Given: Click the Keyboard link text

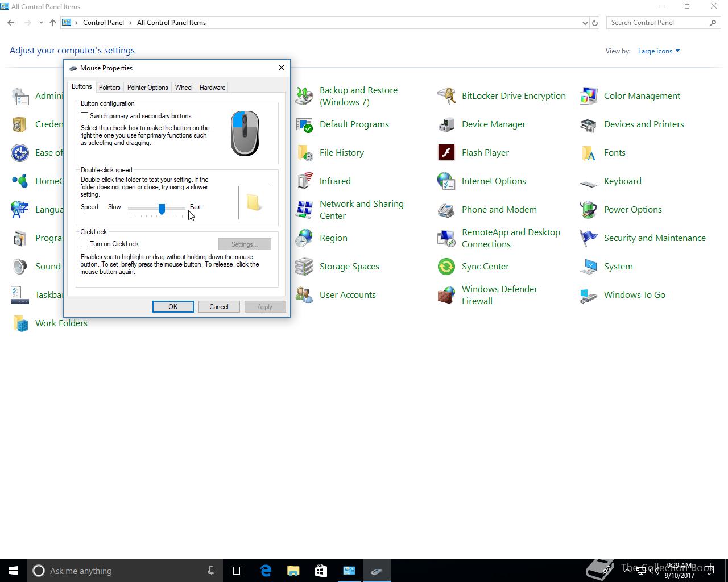Looking at the screenshot, I should pos(622,181).
